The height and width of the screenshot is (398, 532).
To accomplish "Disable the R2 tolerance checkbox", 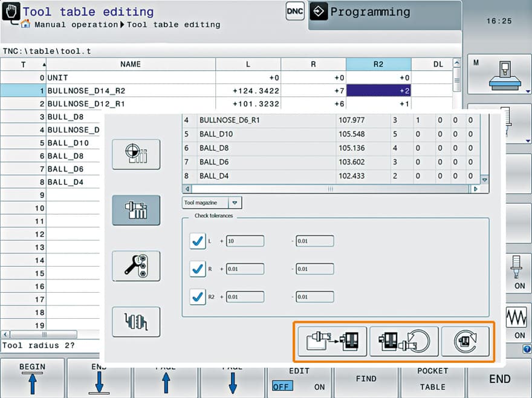I will pos(198,296).
